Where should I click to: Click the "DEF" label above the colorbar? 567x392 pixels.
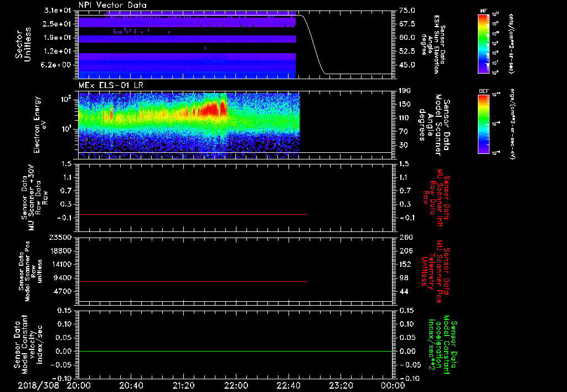[x=484, y=91]
